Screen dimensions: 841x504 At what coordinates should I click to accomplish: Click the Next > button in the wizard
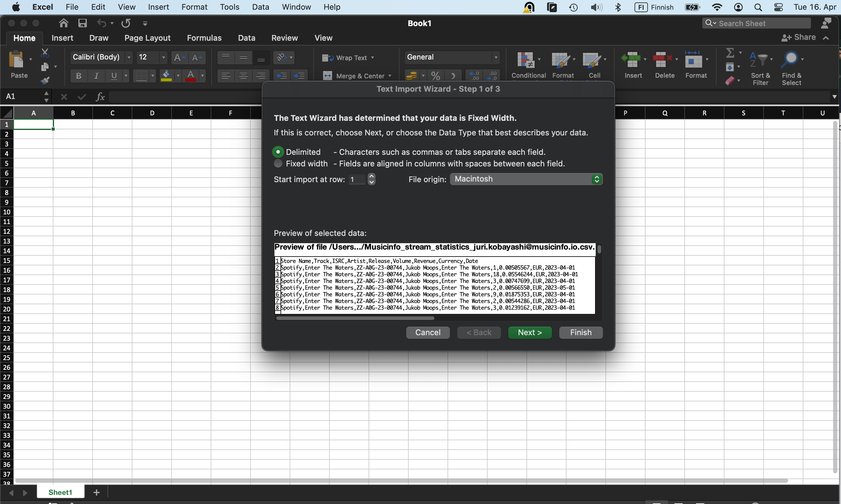point(530,332)
